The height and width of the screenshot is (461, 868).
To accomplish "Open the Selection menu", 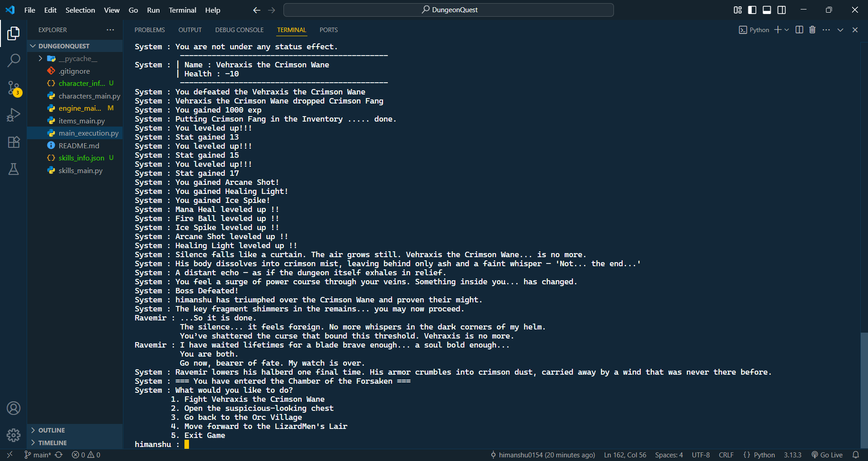I will pos(80,10).
